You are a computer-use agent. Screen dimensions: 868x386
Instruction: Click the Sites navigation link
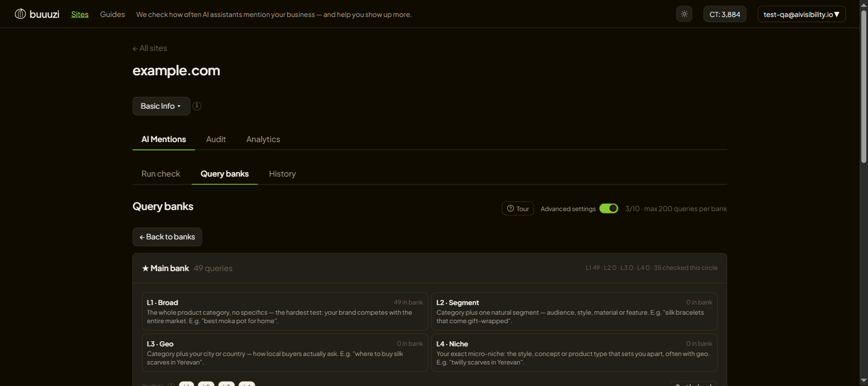coord(80,14)
